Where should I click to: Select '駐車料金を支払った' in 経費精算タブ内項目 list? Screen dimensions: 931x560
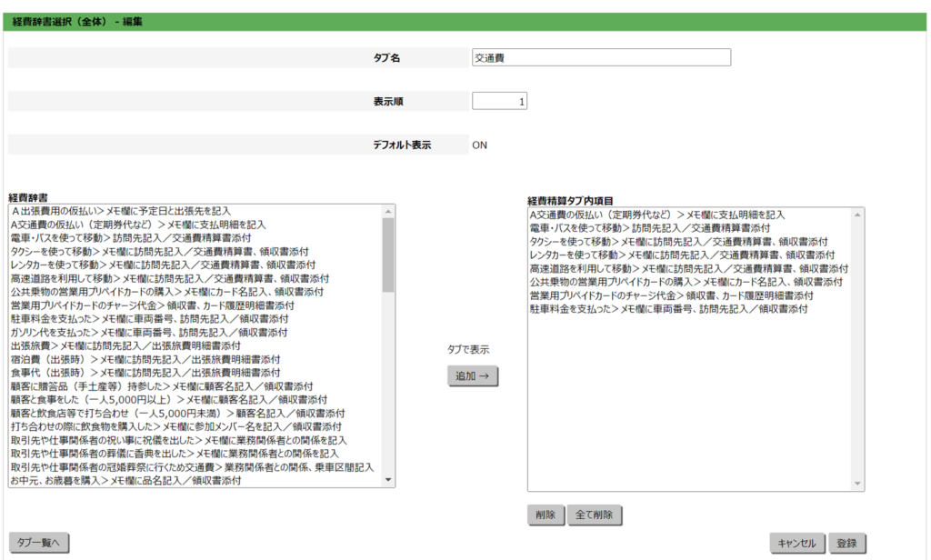pyautogui.click(x=690, y=309)
